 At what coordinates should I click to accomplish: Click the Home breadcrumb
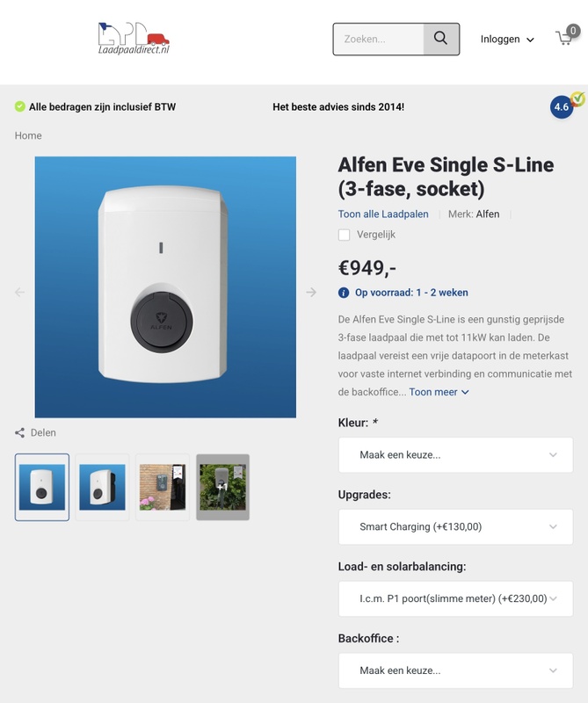coord(28,135)
